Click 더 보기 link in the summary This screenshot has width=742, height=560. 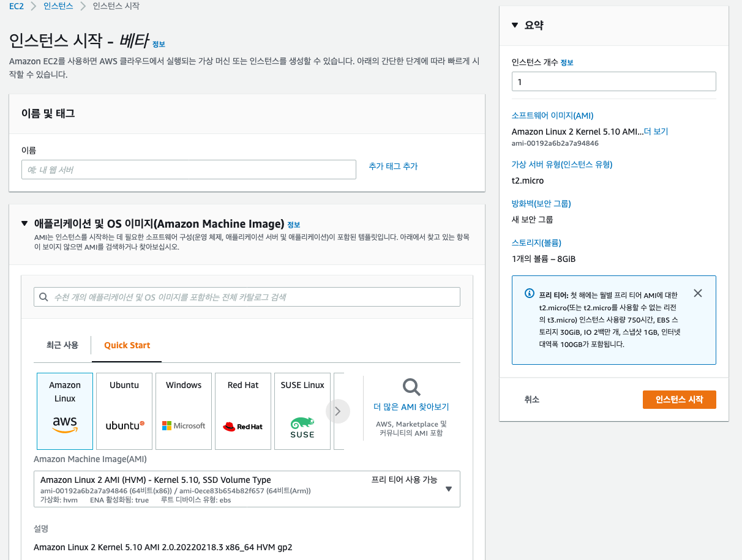[656, 132]
